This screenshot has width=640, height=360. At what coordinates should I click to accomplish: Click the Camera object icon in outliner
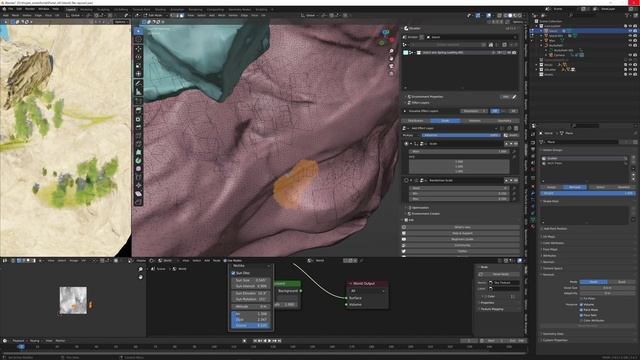click(550, 55)
